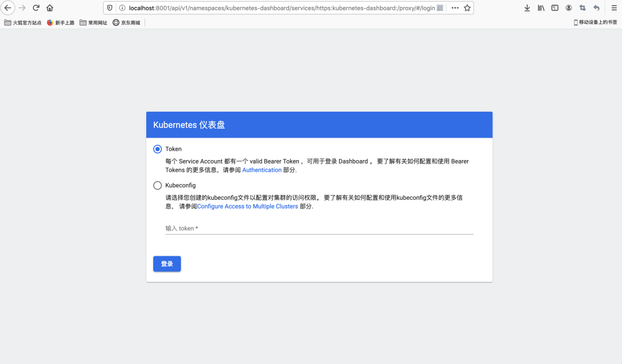
Task: Toggle the sidebar icon in toolbar
Action: click(x=555, y=8)
